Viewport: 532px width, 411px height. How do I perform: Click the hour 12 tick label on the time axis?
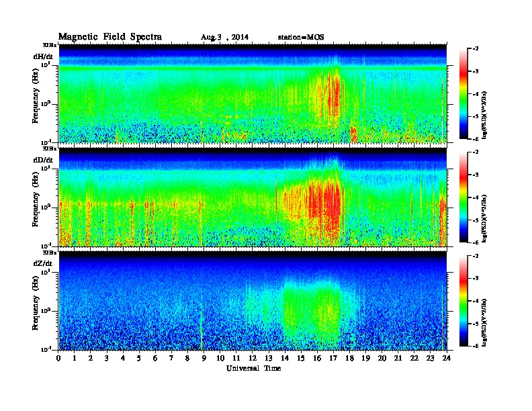click(253, 358)
